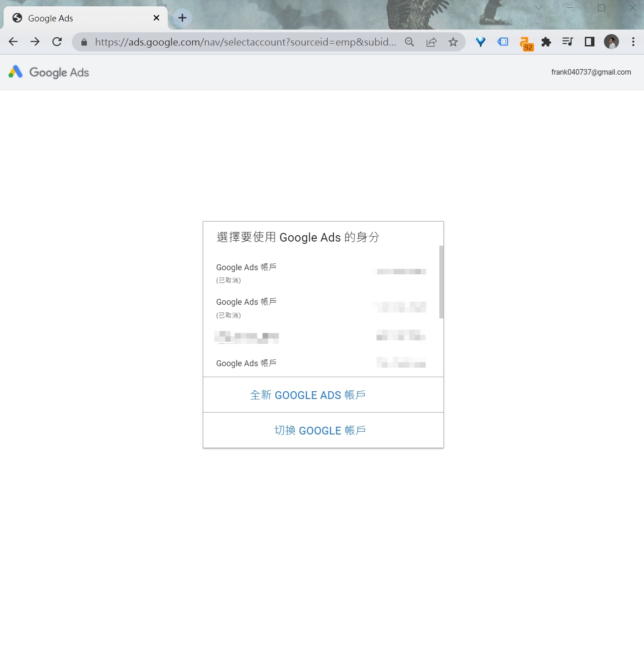Screen dimensions: 644x651
Task: Bookmark this page with the star icon
Action: click(453, 42)
